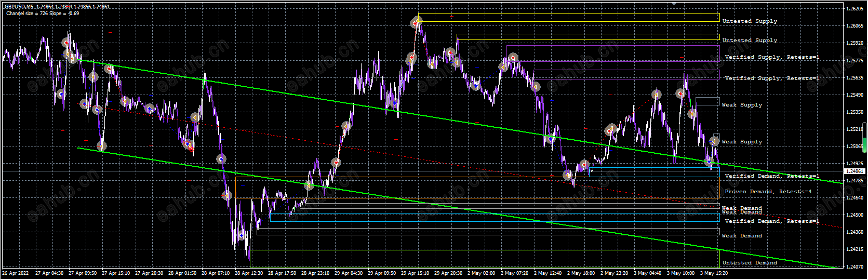Click the 28 Apr 12:30 time label
Viewport: 868px width, 280px height.
(249, 273)
